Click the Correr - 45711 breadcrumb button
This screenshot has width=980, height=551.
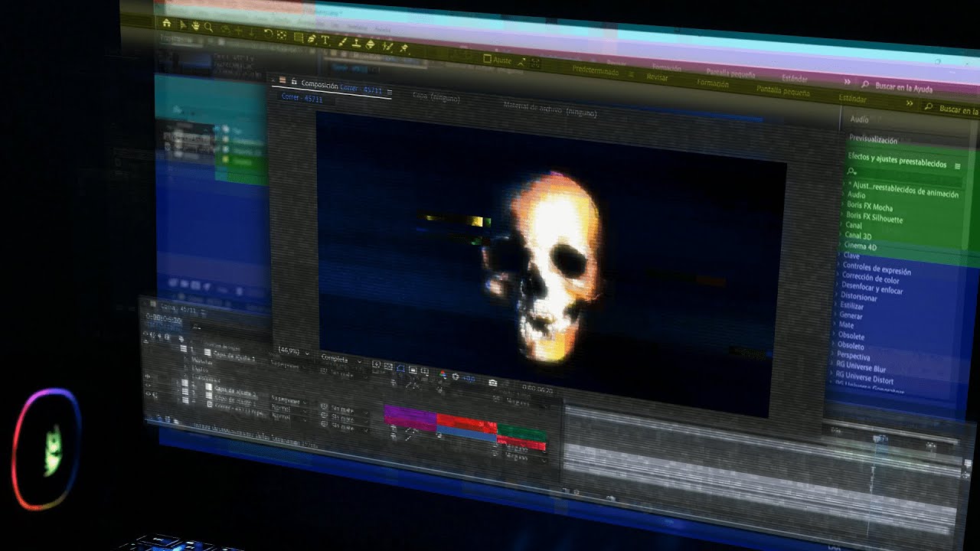(302, 98)
